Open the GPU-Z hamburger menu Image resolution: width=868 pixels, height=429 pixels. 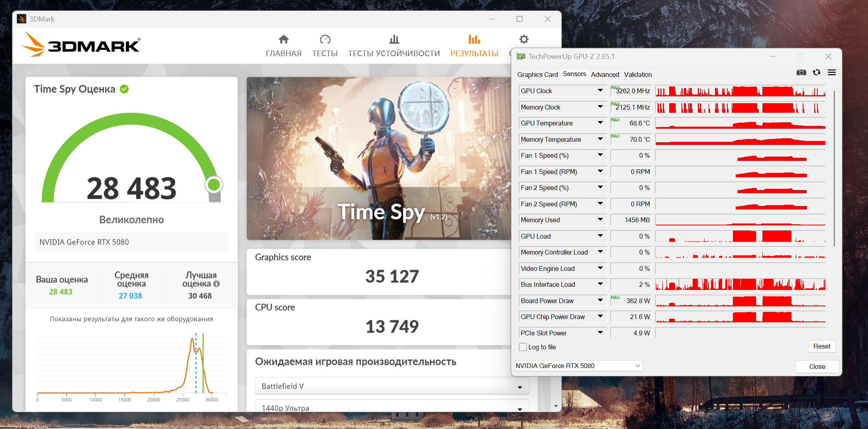[x=832, y=72]
